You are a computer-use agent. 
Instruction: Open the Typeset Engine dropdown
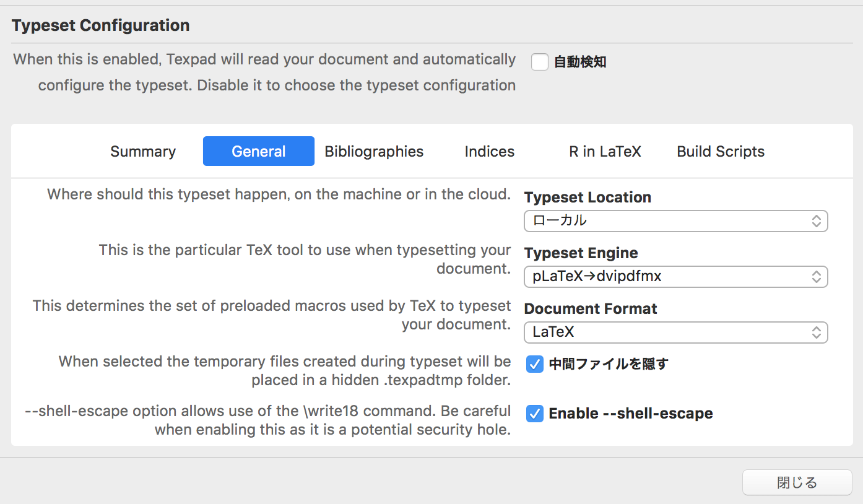coord(676,277)
